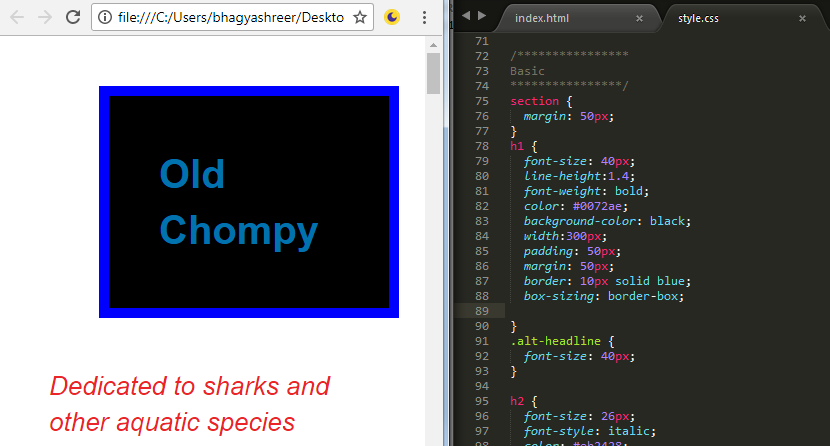Click the page info icon in the address bar
830x446 pixels.
(x=105, y=17)
